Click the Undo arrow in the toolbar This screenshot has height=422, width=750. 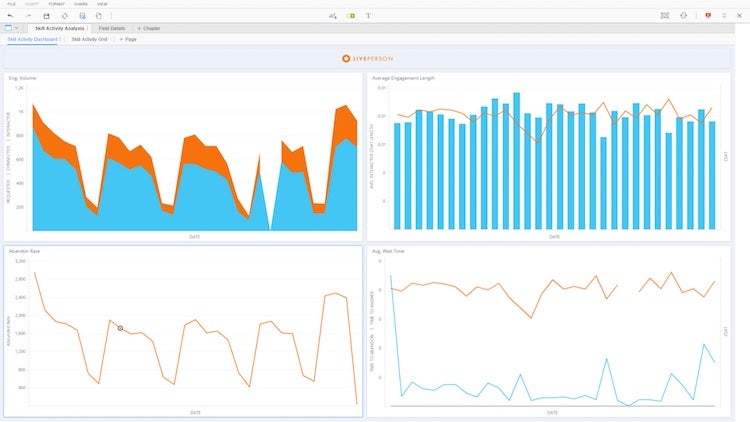11,16
